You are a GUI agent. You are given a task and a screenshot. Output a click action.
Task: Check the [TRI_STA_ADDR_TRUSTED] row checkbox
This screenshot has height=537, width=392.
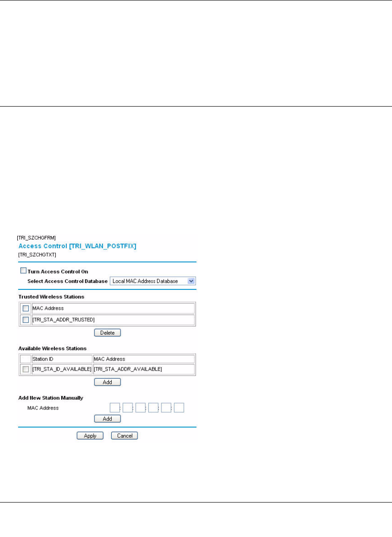point(26,320)
